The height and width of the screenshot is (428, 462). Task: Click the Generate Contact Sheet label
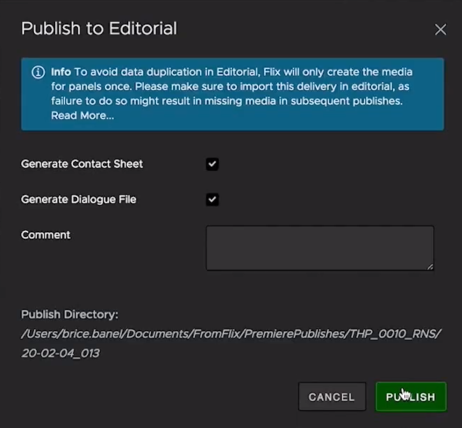(x=82, y=164)
